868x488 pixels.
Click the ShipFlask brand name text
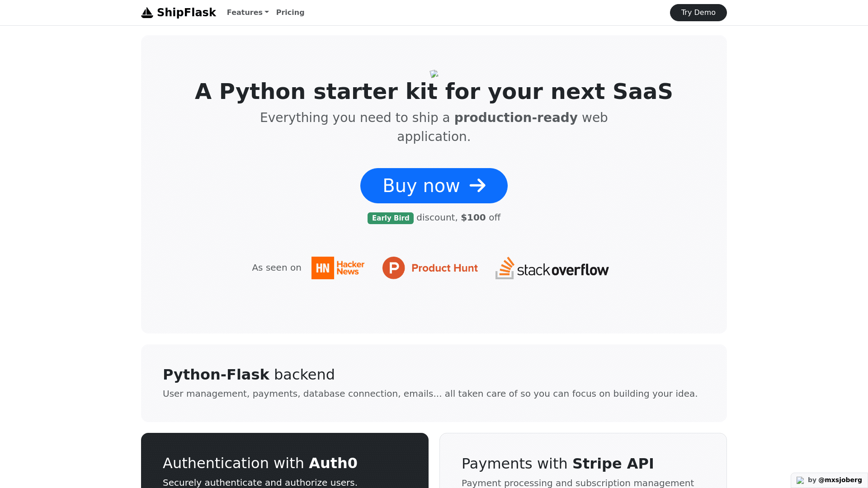pos(186,13)
